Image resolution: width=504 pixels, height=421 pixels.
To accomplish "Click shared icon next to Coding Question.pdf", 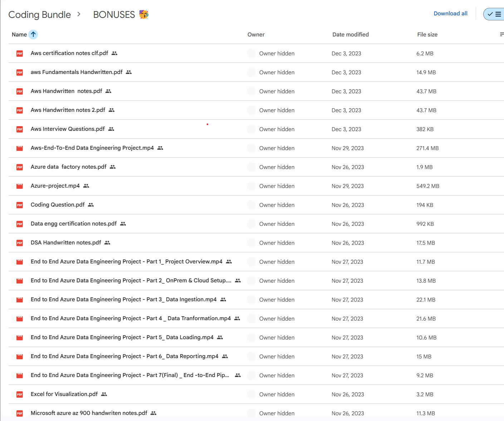I will (91, 205).
